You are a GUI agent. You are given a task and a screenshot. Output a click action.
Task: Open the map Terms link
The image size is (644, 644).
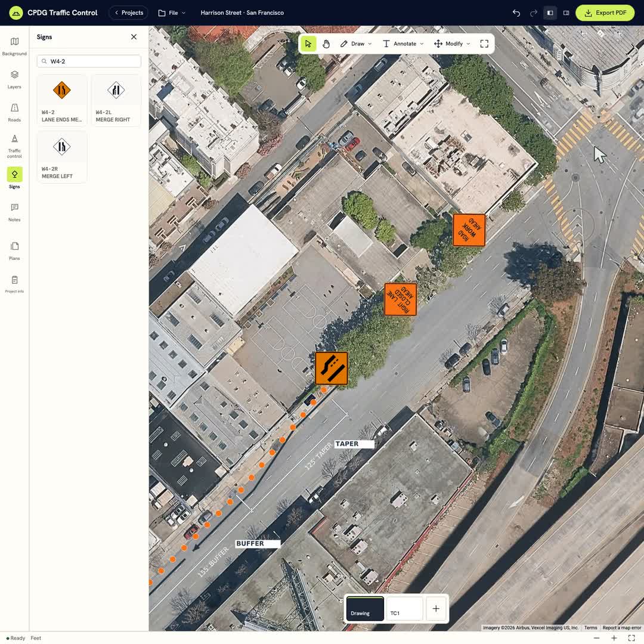point(590,627)
